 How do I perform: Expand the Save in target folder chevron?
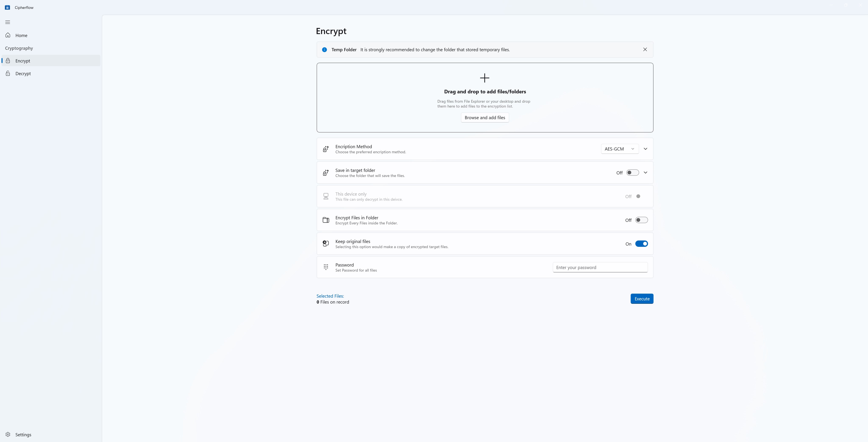pyautogui.click(x=645, y=173)
